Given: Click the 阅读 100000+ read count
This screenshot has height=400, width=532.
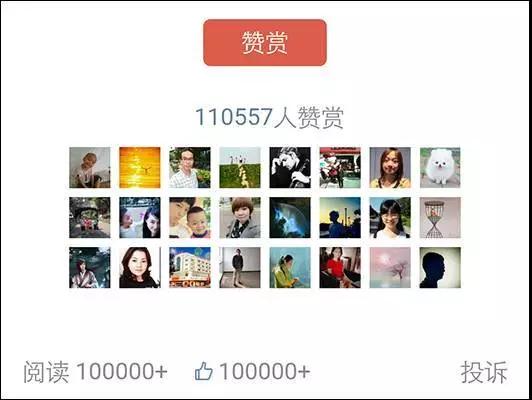Looking at the screenshot, I should [x=95, y=372].
